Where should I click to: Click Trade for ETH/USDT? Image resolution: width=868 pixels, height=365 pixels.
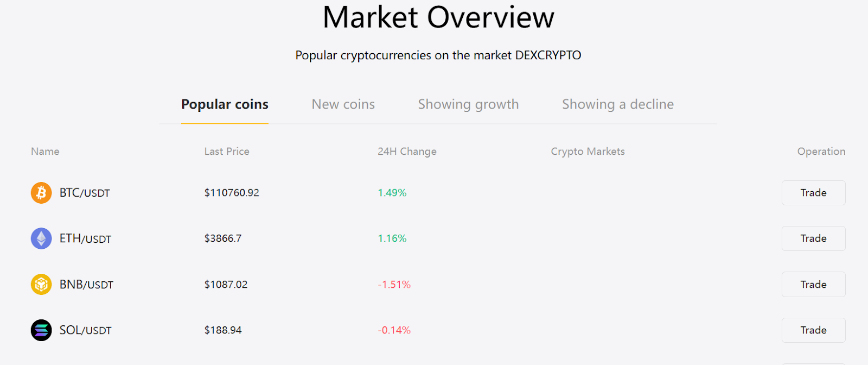click(813, 238)
